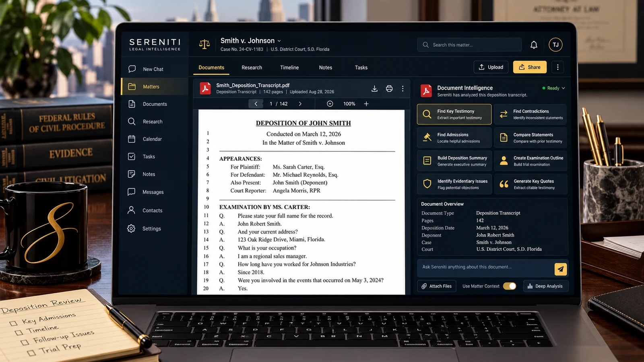Start a New Chat
The width and height of the screenshot is (644, 362).
click(146, 69)
